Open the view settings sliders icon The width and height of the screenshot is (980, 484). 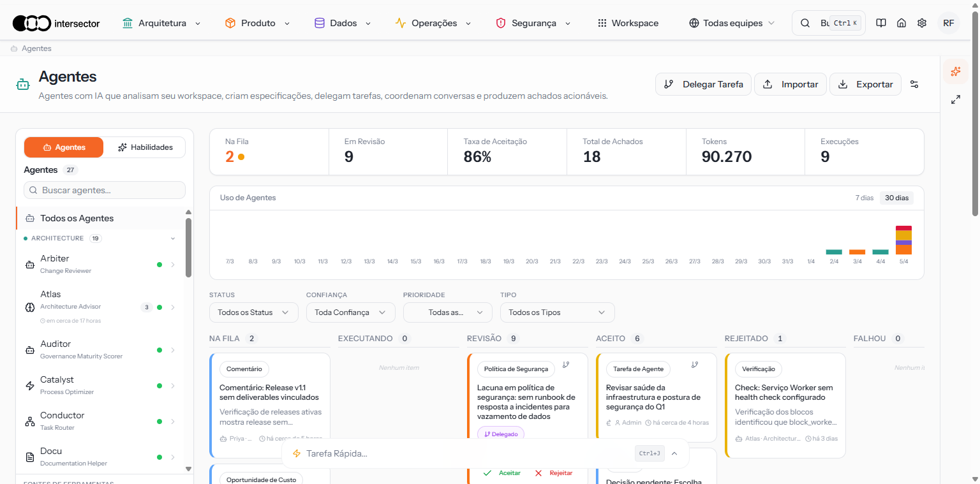coord(914,84)
